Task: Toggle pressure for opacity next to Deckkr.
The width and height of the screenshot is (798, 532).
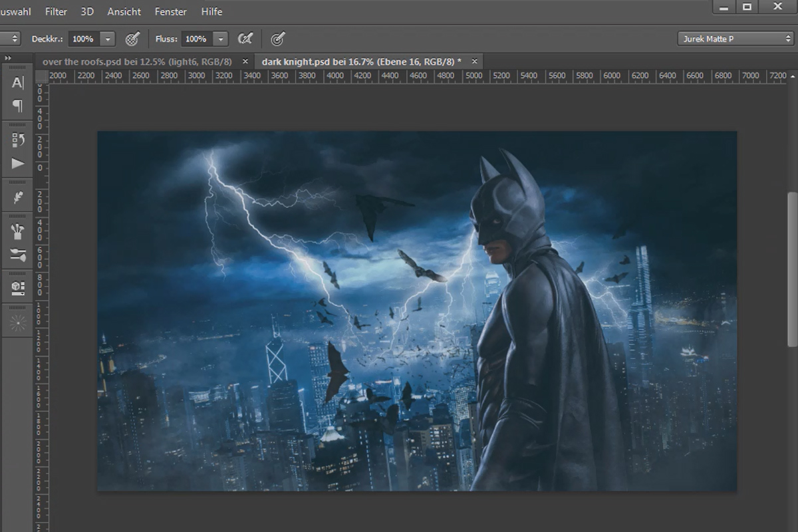Action: (132, 39)
